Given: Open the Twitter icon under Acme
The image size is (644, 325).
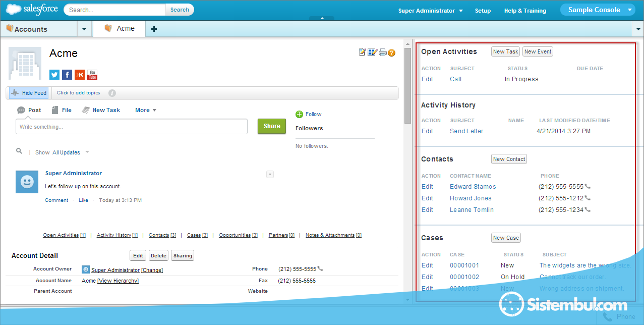Looking at the screenshot, I should click(54, 75).
